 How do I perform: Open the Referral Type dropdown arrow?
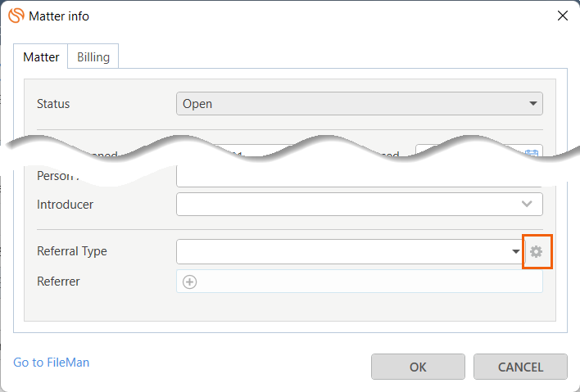pyautogui.click(x=516, y=251)
